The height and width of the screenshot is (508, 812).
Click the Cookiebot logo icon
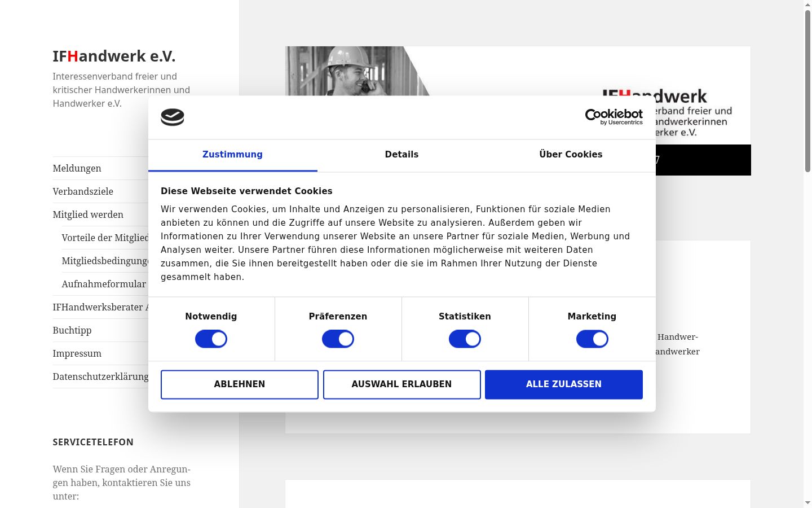pos(173,117)
